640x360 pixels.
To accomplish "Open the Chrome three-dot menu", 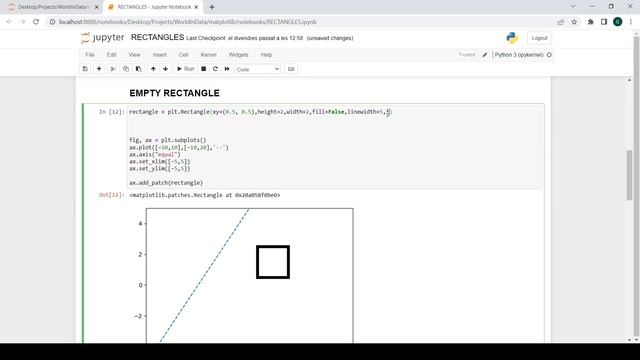I will (x=631, y=22).
